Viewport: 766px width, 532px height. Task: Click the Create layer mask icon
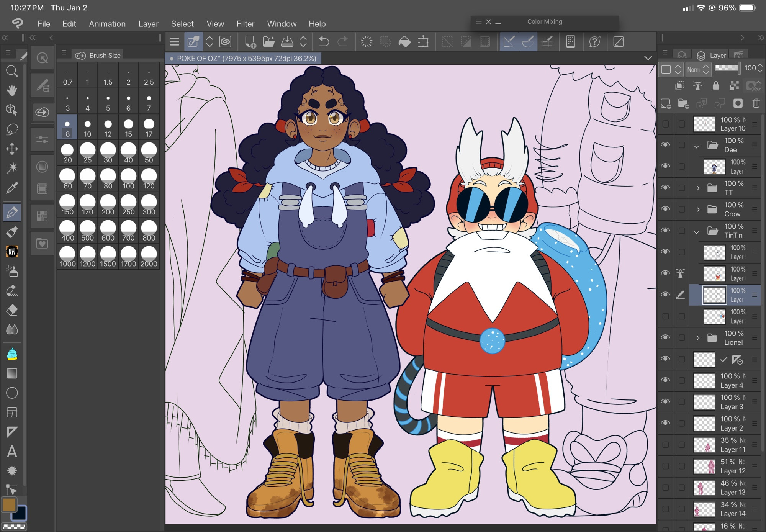(x=738, y=103)
